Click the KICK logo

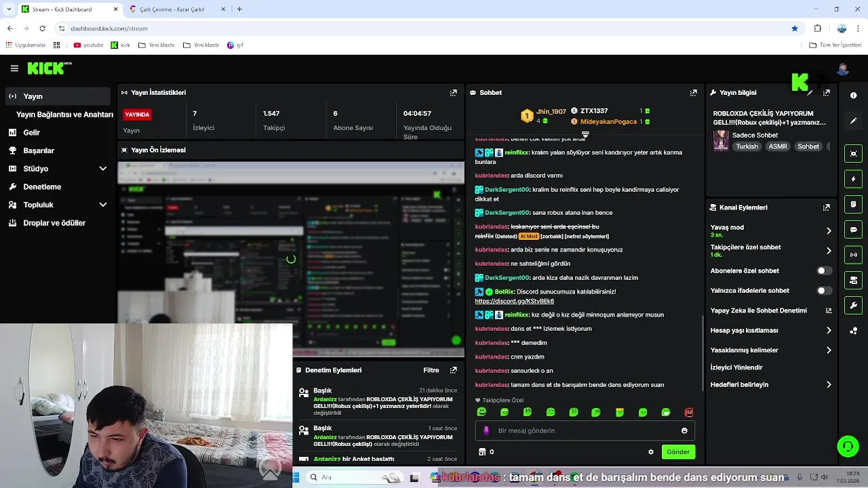(x=49, y=68)
